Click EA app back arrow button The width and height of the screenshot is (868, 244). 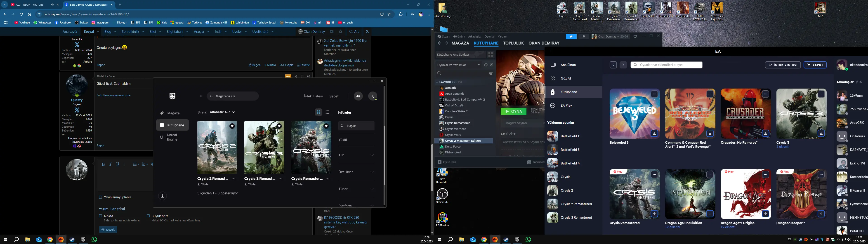click(x=613, y=65)
